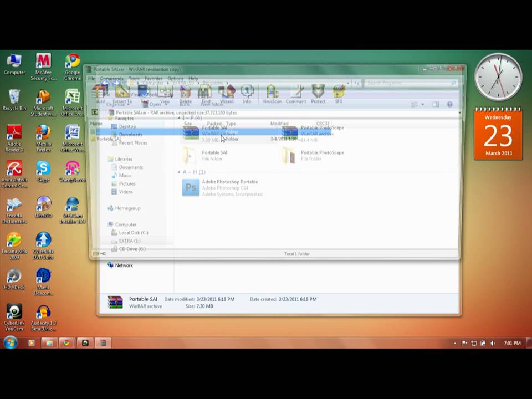This screenshot has width=532, height=399.
Task: Open the WinRAR Favorites menu
Action: [154, 78]
